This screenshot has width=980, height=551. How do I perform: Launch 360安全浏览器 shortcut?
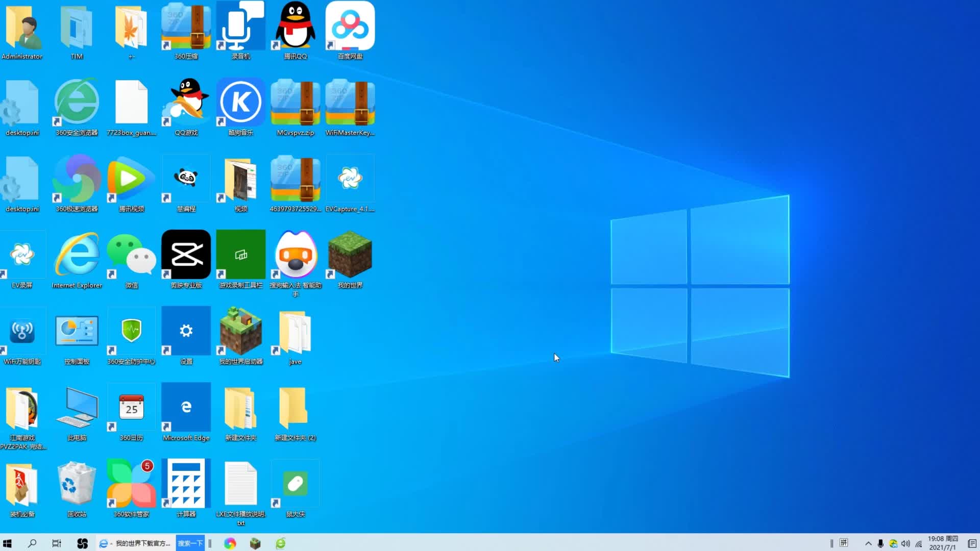(77, 107)
